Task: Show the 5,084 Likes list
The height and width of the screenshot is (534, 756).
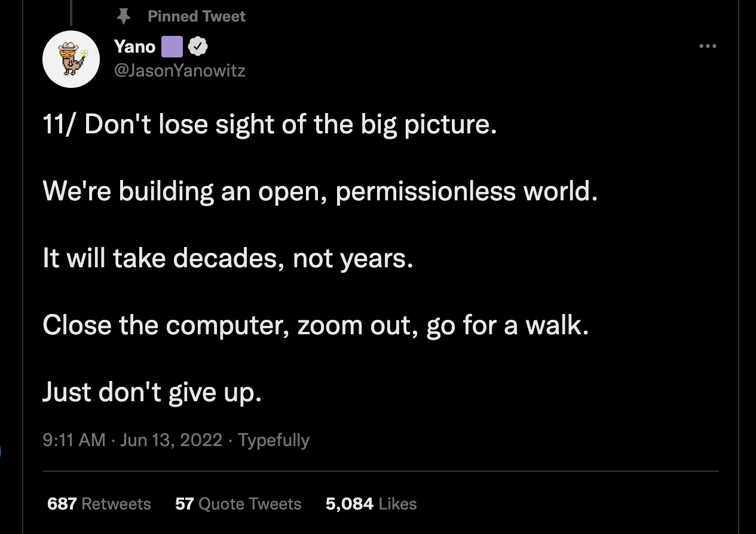Action: pos(371,504)
